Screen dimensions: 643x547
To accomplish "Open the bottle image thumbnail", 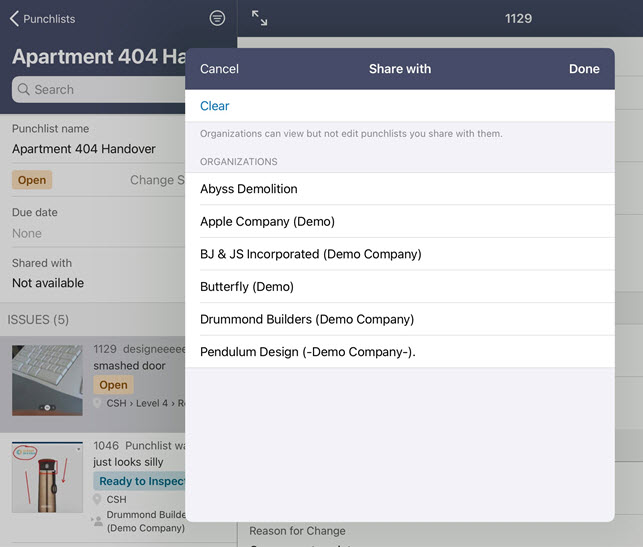I will pyautogui.click(x=47, y=491).
